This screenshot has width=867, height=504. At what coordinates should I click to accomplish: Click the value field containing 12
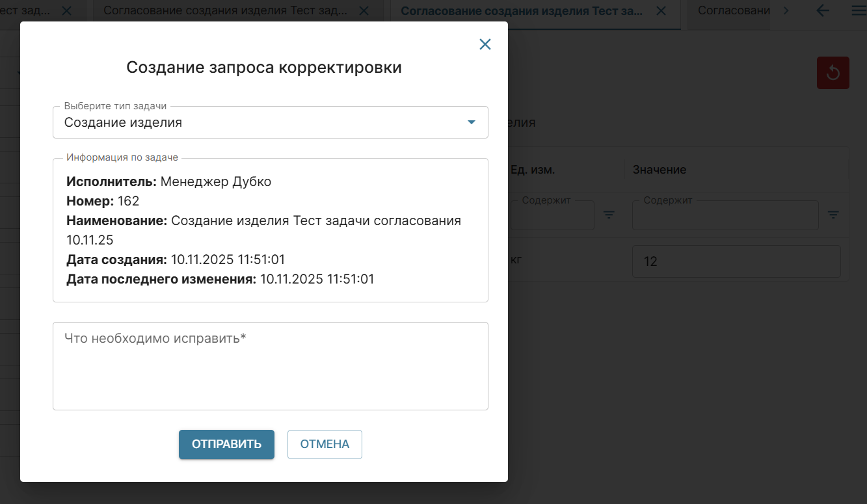[736, 261]
